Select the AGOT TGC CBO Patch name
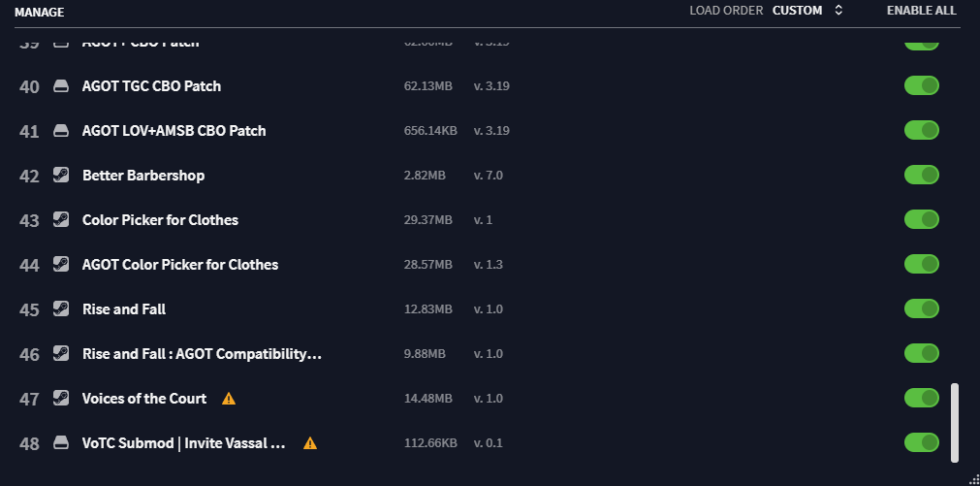980x486 pixels. [152, 86]
